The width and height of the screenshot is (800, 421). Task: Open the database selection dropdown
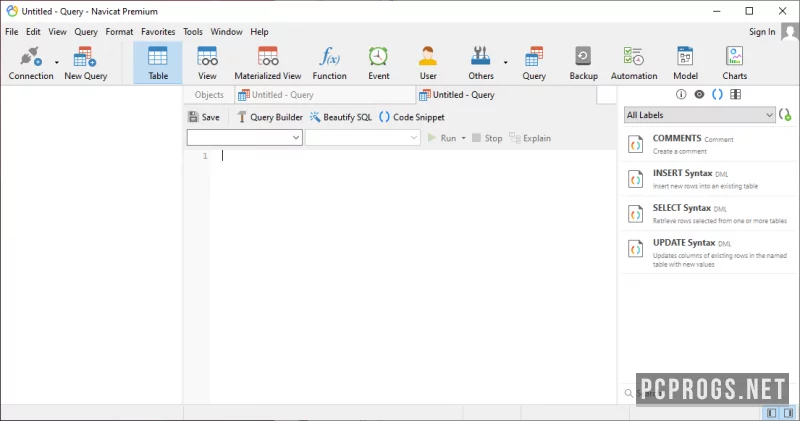tap(362, 138)
